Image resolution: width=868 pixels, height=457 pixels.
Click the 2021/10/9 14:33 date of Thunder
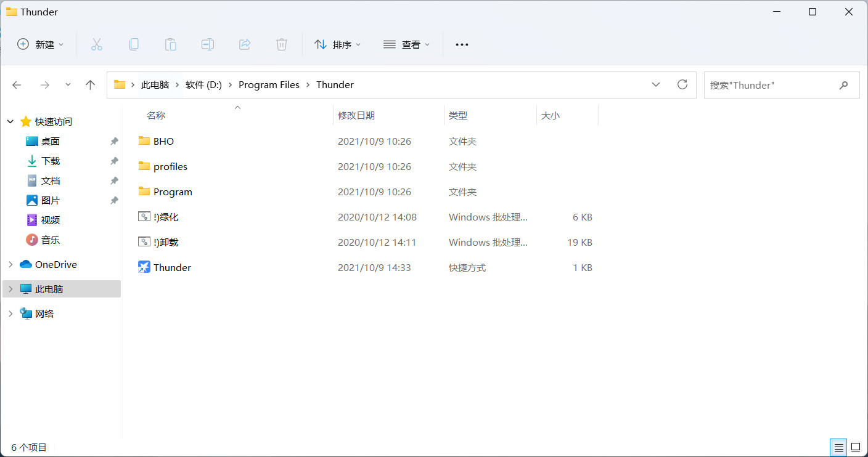click(374, 267)
